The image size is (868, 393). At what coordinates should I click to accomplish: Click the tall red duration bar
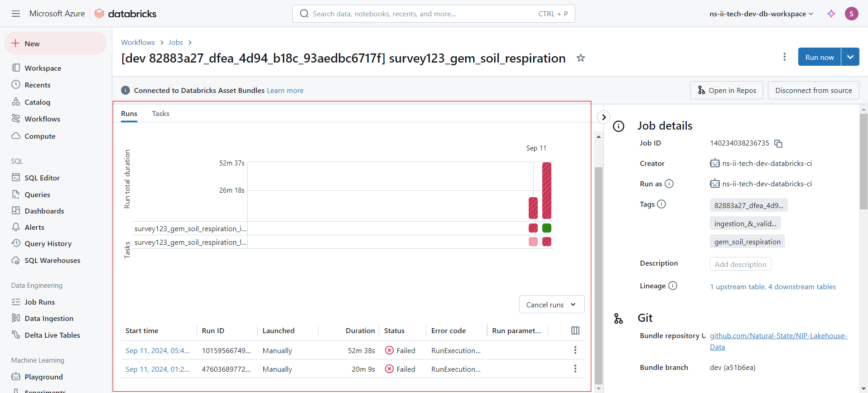point(547,190)
